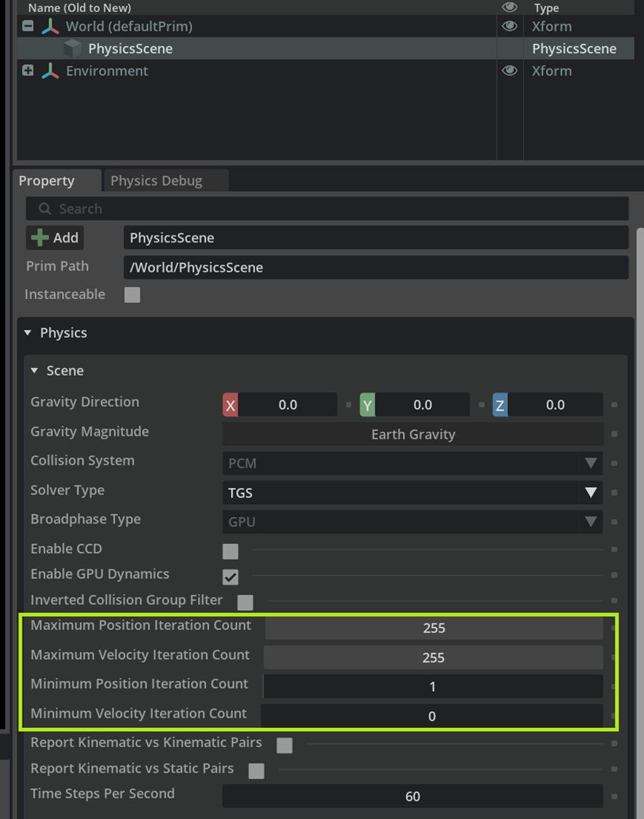
Task: Open the Solver Type dropdown
Action: (x=413, y=492)
